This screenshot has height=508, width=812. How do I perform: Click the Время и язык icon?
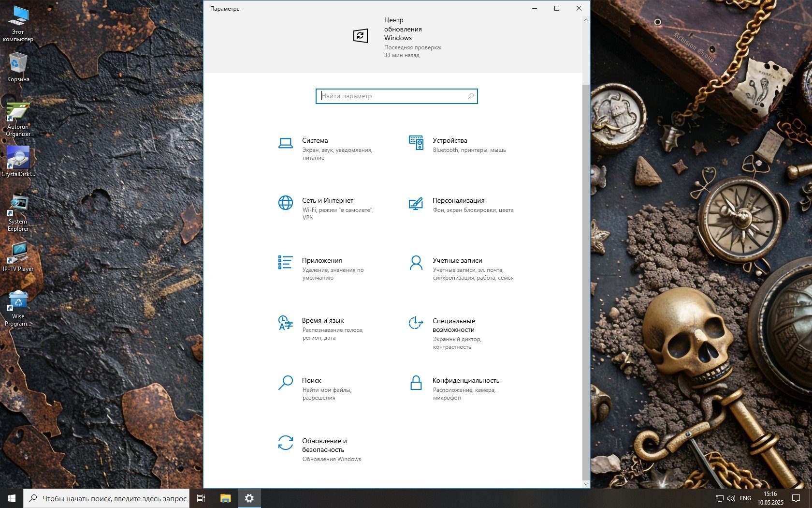(x=285, y=323)
